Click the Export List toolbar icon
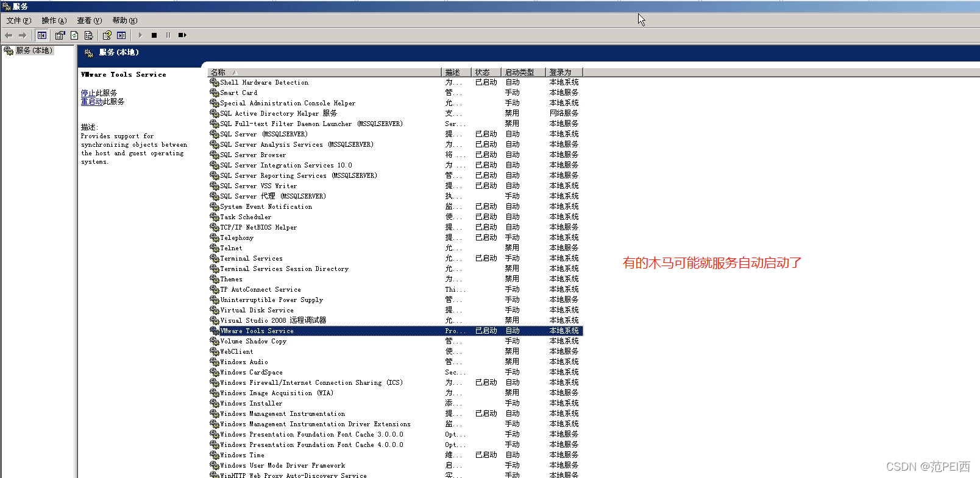This screenshot has height=478, width=980. point(88,35)
